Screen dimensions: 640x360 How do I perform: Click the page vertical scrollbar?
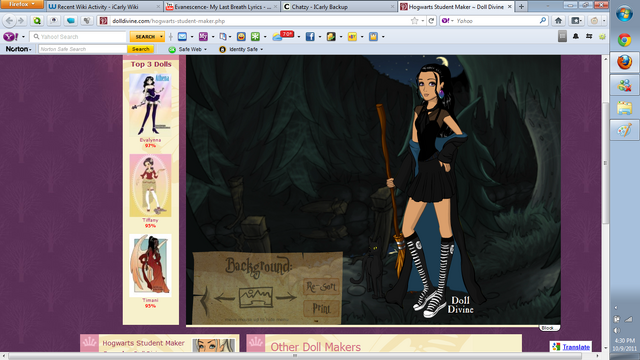(605, 163)
